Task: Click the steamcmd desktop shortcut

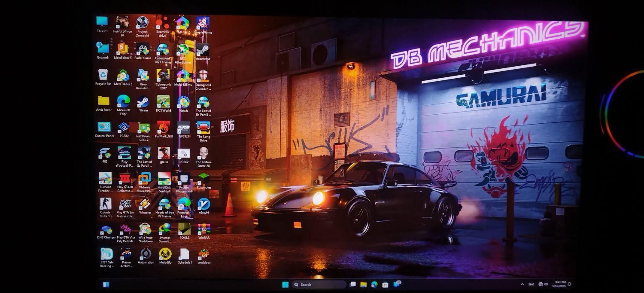Action: [x=203, y=52]
